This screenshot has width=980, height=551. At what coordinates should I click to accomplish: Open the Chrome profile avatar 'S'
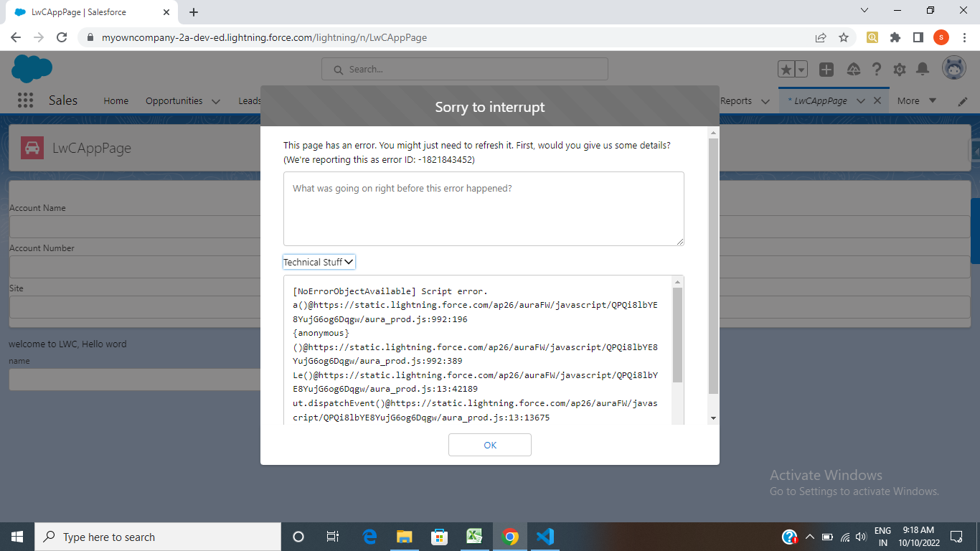(x=941, y=37)
